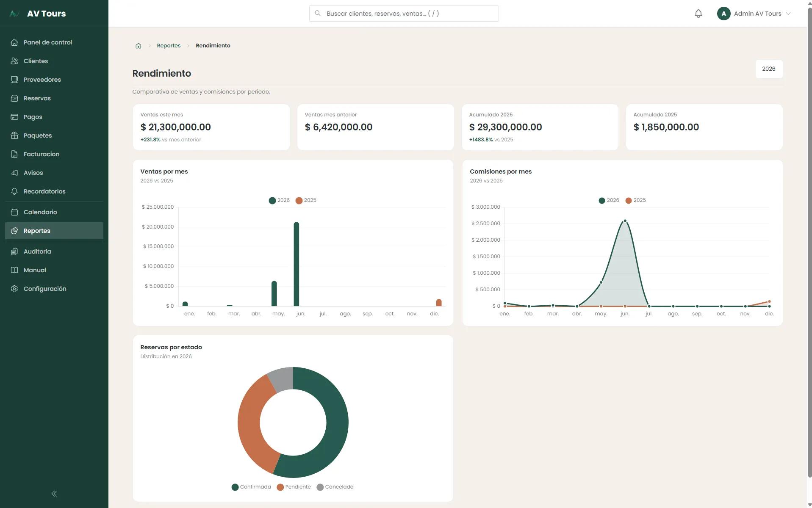
Task: Expand the Admin AV Tours user menu
Action: pos(754,14)
